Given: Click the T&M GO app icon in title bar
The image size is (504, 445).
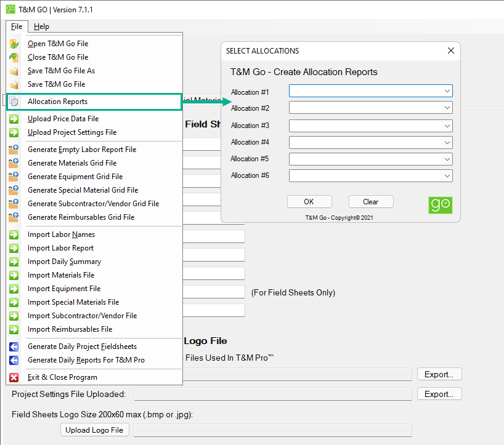Looking at the screenshot, I should click(x=10, y=9).
